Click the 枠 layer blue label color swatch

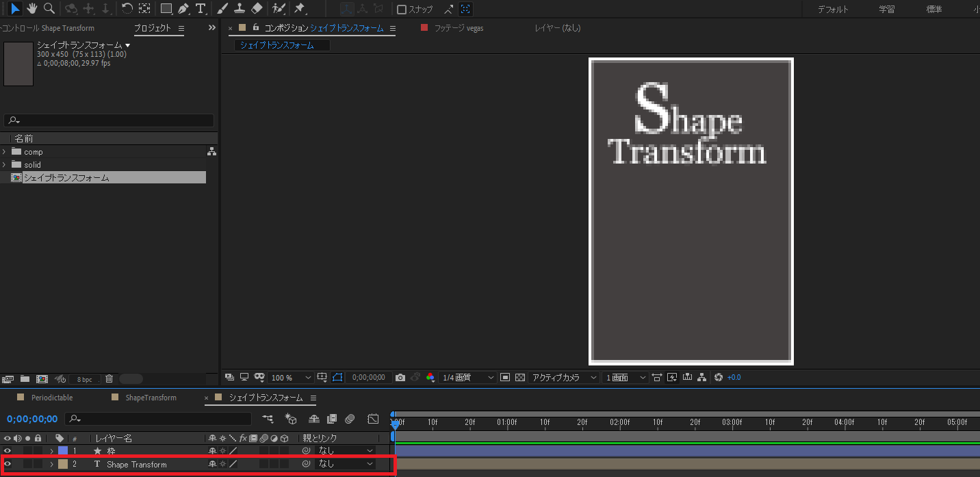click(x=63, y=450)
